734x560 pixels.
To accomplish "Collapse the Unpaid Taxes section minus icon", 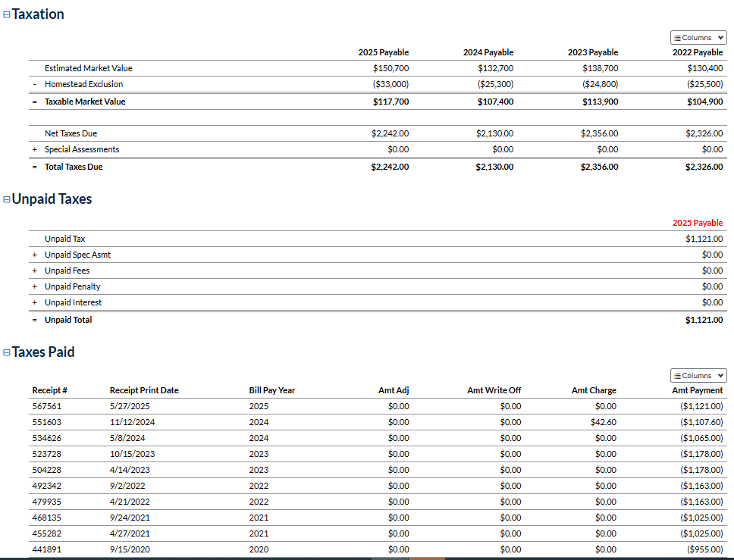I will pyautogui.click(x=7, y=200).
